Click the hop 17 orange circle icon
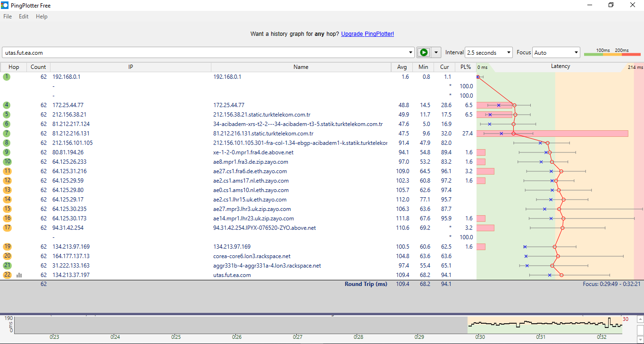Screen dimensions: 644x344 [x=7, y=227]
